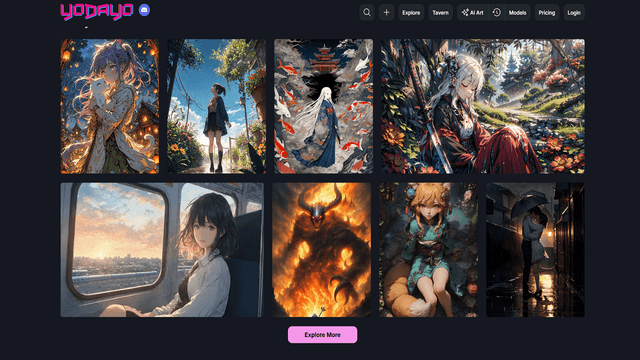640x360 pixels.
Task: View the Pricing page
Action: click(547, 13)
